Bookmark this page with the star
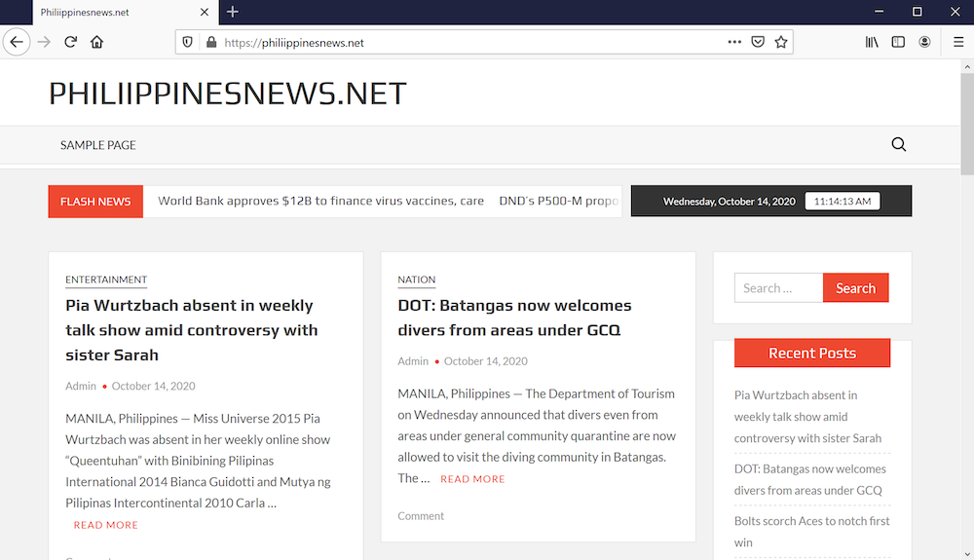Screen dimensions: 974x560 [x=781, y=42]
